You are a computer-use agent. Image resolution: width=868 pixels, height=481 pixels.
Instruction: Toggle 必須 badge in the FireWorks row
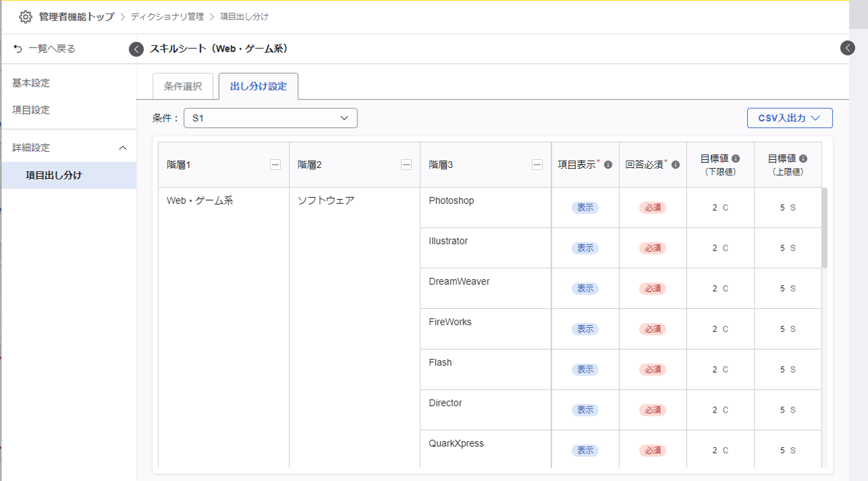pyautogui.click(x=653, y=329)
